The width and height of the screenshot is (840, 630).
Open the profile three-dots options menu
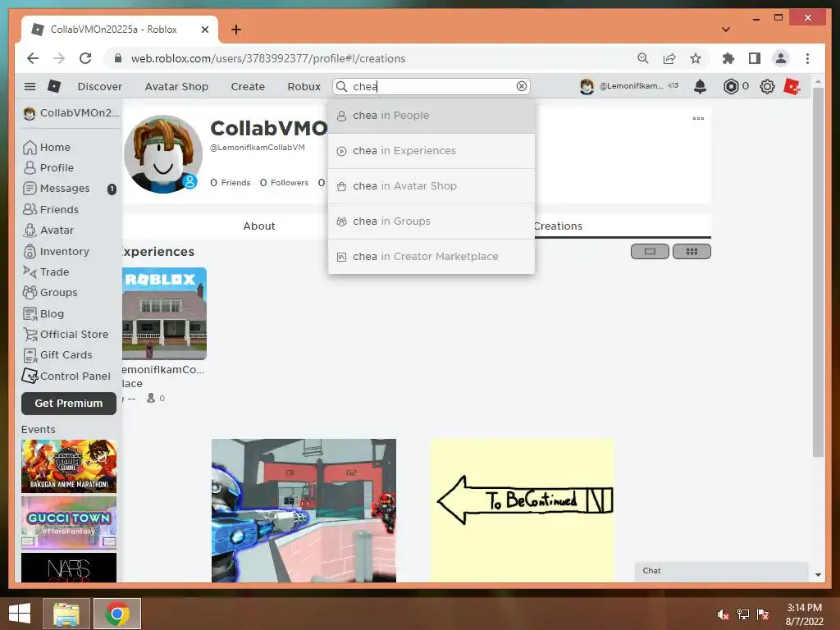[x=698, y=118]
